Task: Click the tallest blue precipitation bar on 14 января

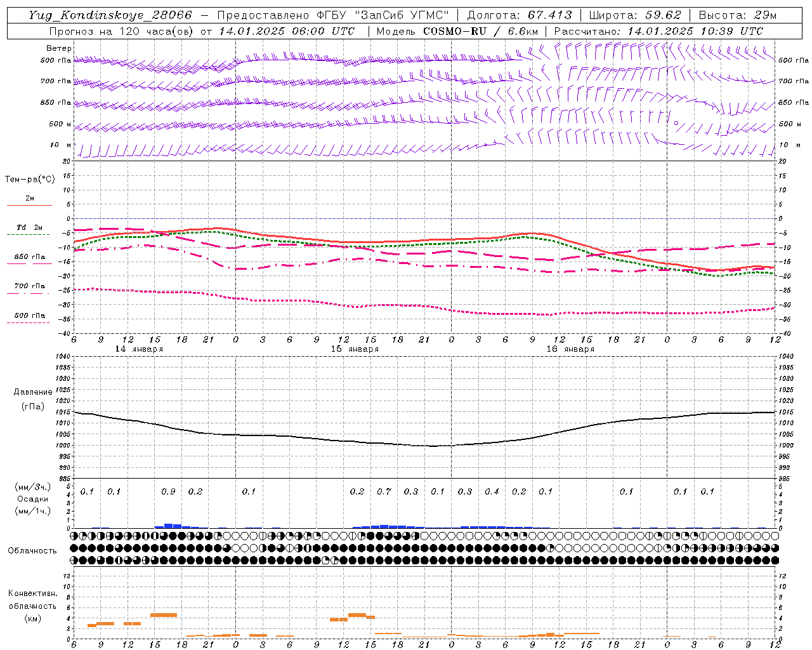Action: coord(169,526)
